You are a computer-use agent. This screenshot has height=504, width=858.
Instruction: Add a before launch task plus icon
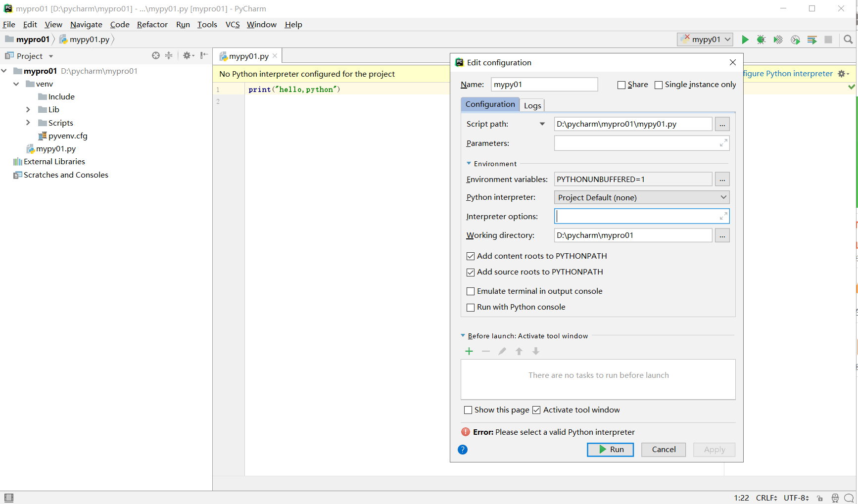tap(469, 351)
